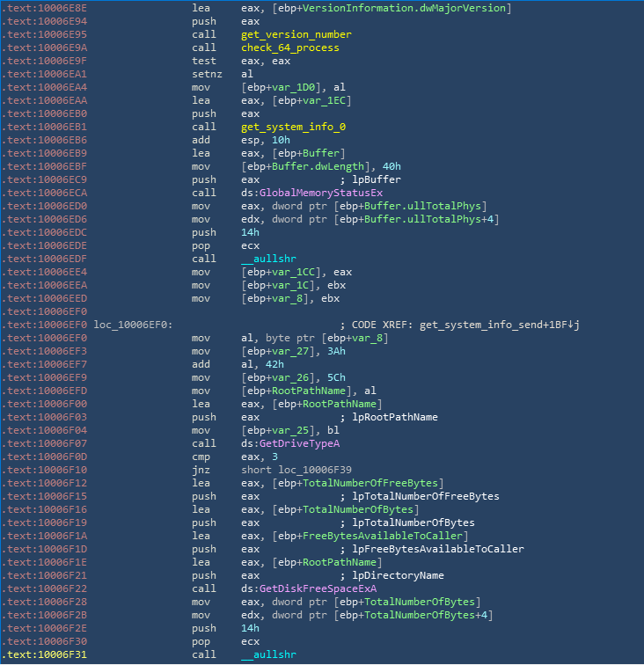
Task: Click the add esp, 10h instruction
Action: (x=240, y=140)
